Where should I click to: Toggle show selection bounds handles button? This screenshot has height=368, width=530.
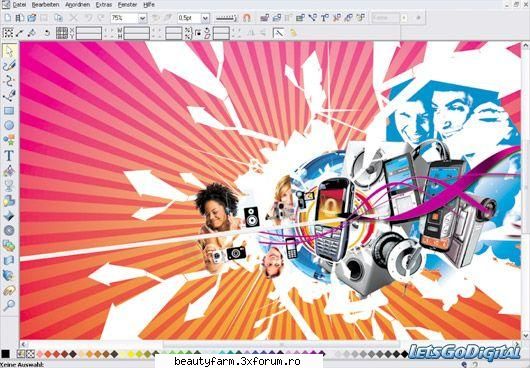tap(8, 33)
